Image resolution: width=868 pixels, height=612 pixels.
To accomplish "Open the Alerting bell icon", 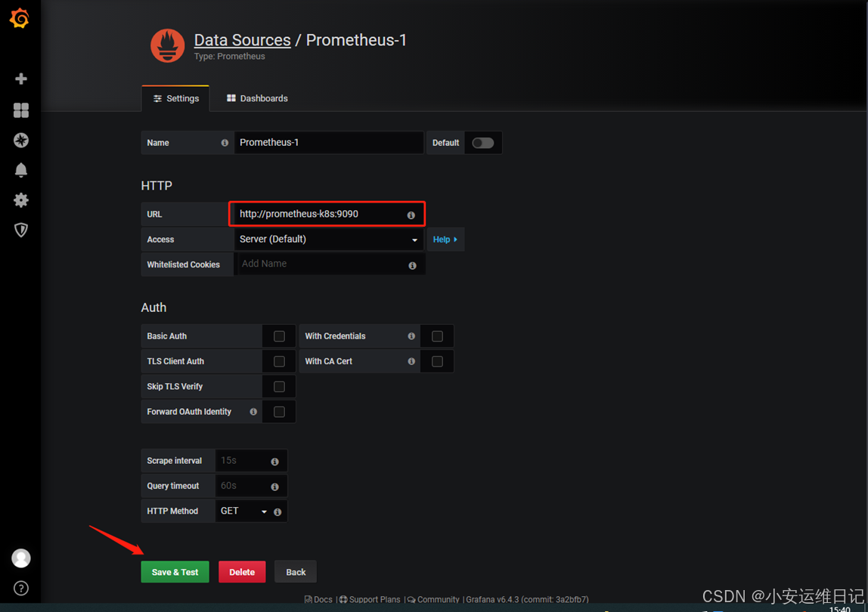I will 21,170.
